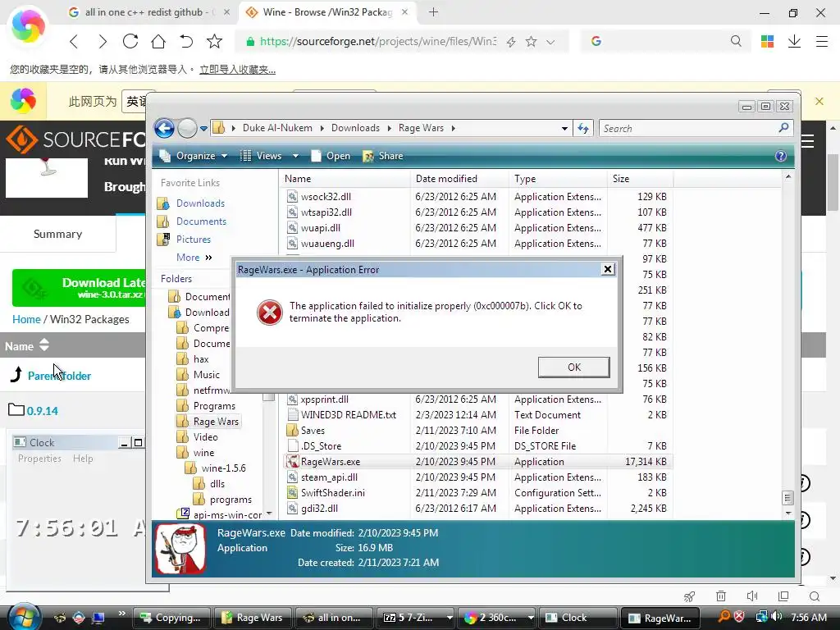Screen dimensions: 840x630
Task: Click OK in the RageWars.exe error dialog
Action: (573, 367)
